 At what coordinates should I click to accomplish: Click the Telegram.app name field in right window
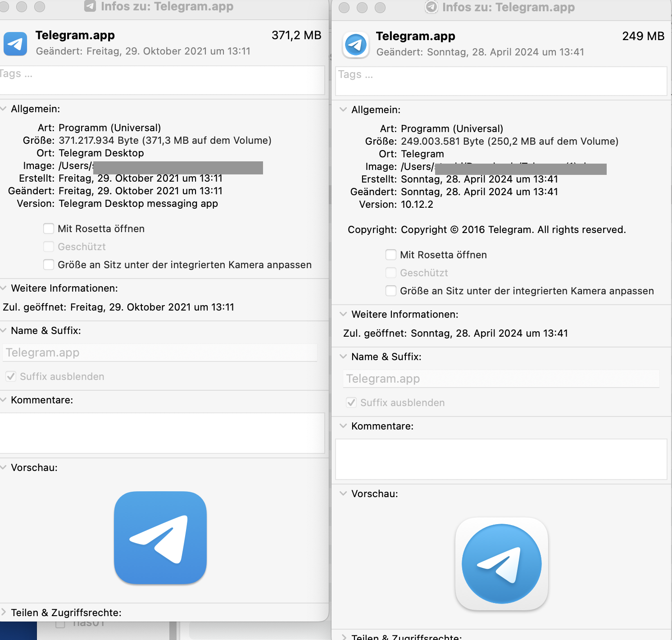pyautogui.click(x=501, y=379)
